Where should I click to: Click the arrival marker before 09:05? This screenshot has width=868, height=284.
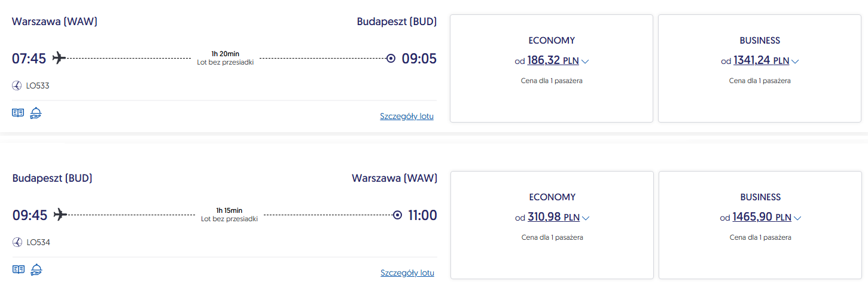click(391, 59)
